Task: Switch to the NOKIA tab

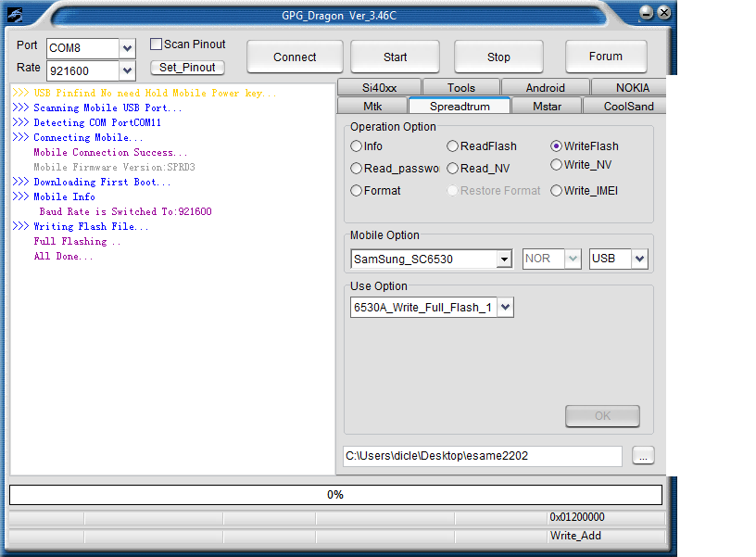Action: coord(629,88)
